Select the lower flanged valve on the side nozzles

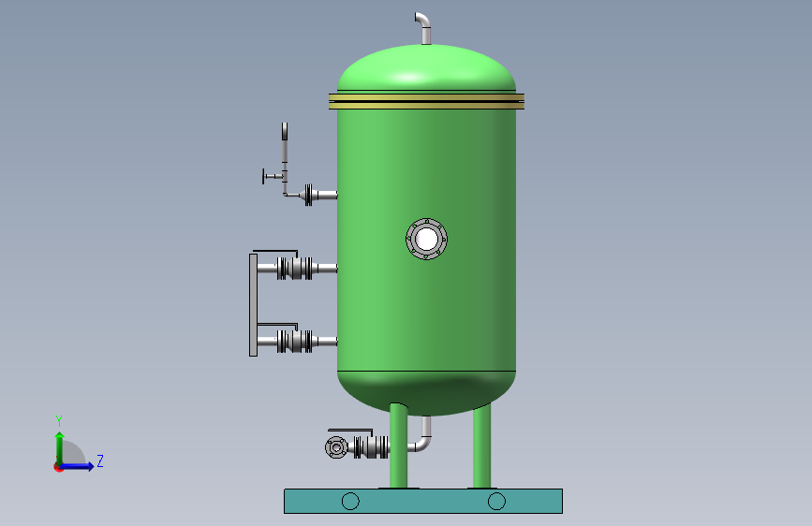tap(295, 342)
